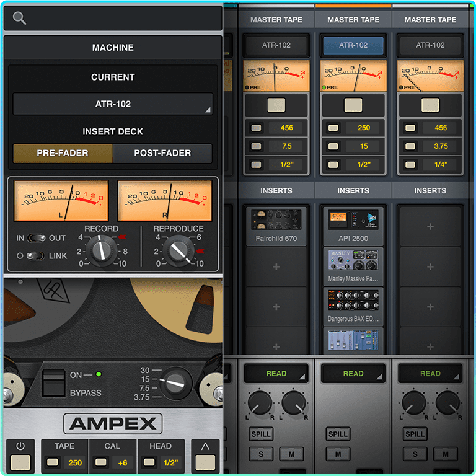Open the API 2500 plugin insert

[x=353, y=226]
